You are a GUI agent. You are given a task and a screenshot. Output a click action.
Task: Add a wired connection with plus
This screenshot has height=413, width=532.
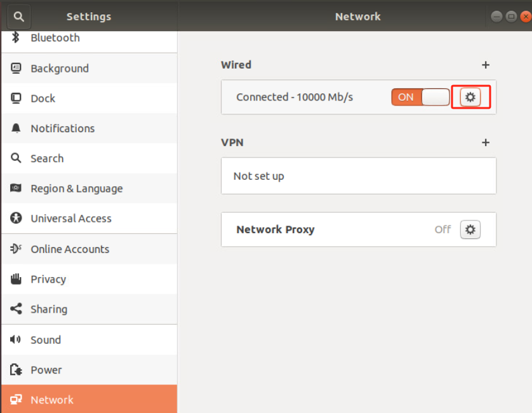click(x=486, y=65)
